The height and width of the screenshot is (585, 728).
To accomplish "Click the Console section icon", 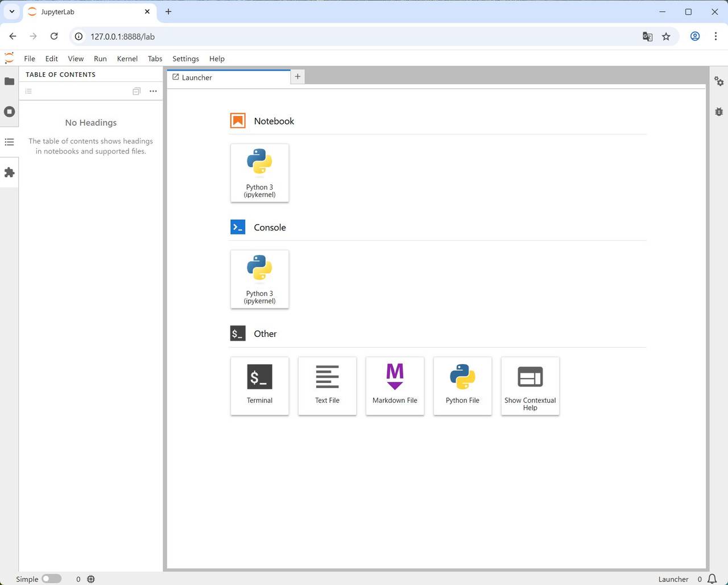I will pos(238,227).
